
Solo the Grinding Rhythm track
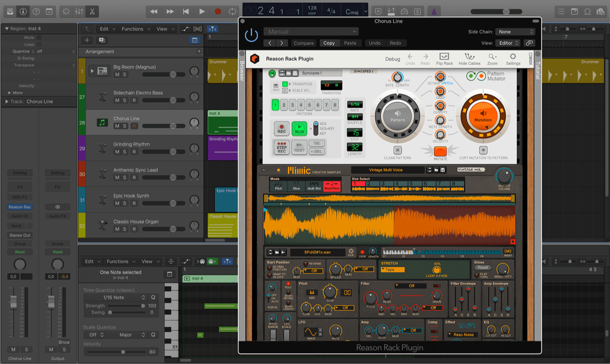(x=125, y=152)
